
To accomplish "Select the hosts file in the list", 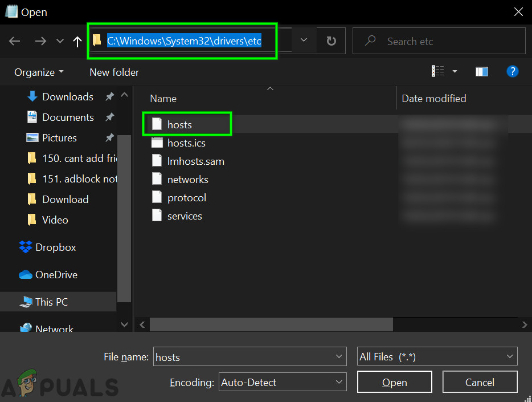I will pos(180,124).
